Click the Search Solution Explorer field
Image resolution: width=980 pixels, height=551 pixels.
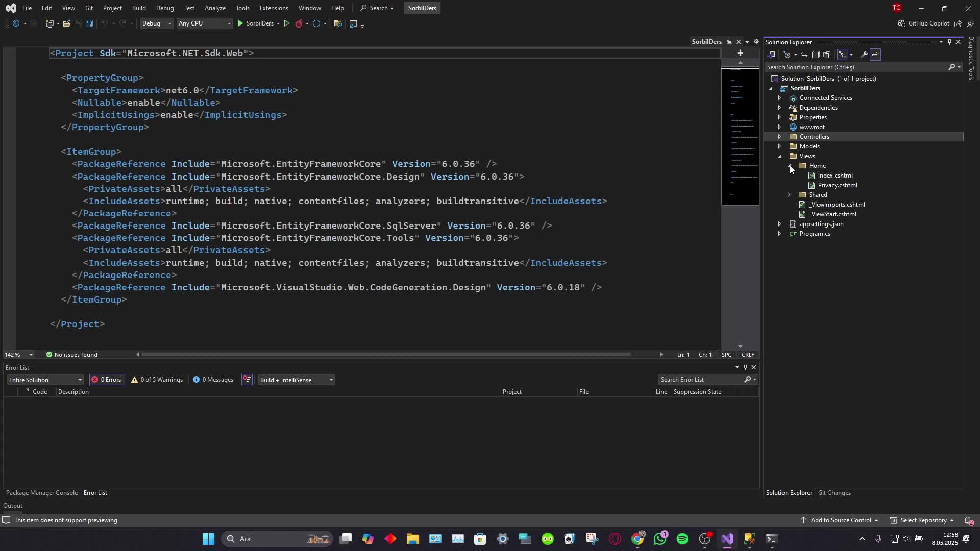[856, 67]
